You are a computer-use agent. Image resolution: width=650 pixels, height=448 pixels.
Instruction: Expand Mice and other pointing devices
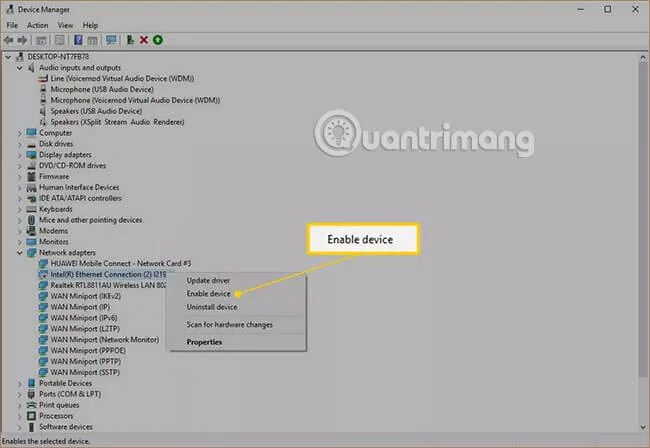pyautogui.click(x=19, y=220)
